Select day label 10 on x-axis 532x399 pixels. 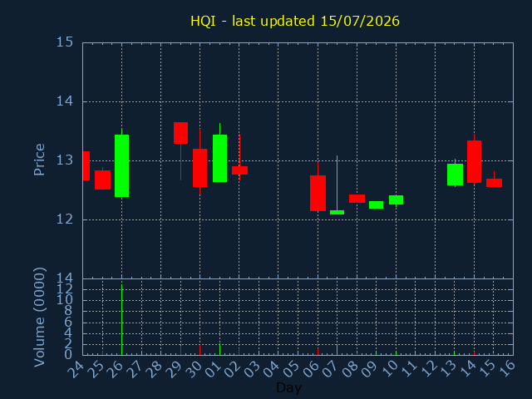coord(390,369)
